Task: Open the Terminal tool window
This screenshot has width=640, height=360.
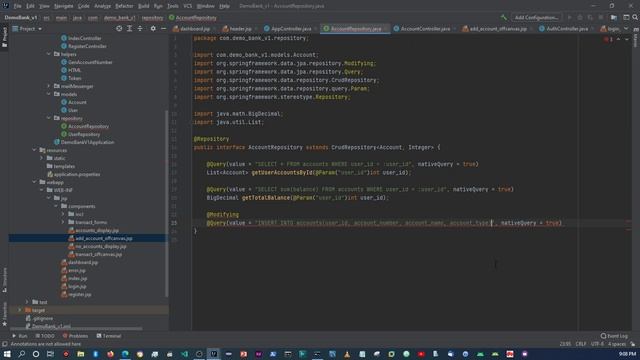Action: tap(109, 336)
